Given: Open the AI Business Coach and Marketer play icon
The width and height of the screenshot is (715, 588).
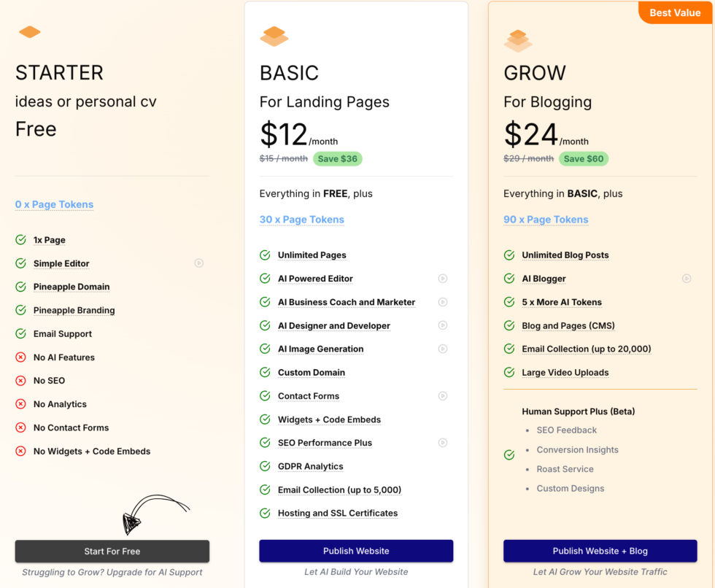Looking at the screenshot, I should coord(443,301).
